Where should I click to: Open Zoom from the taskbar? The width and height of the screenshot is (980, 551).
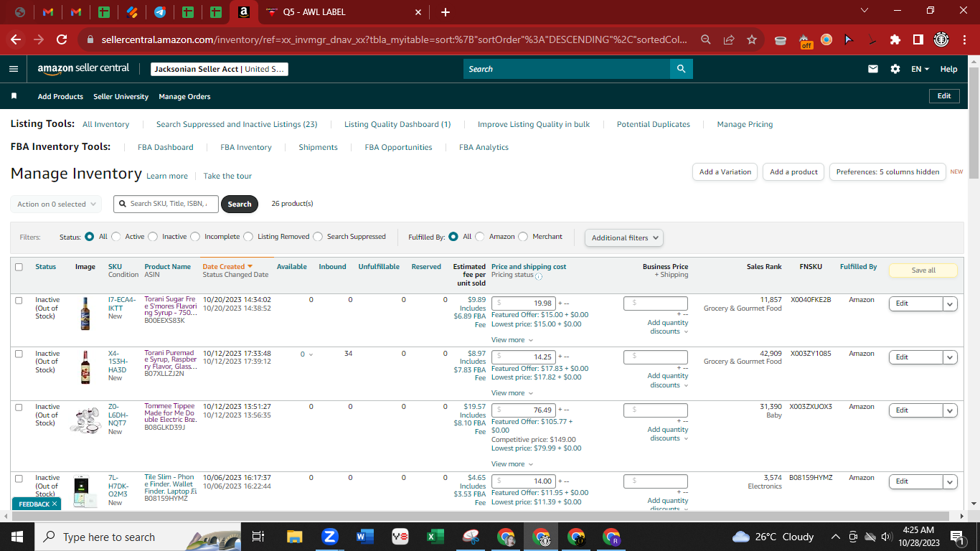pos(330,537)
